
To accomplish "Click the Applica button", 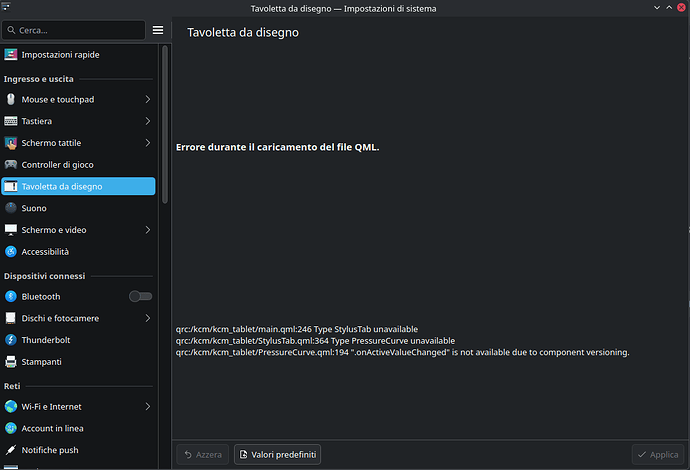I will [x=657, y=455].
